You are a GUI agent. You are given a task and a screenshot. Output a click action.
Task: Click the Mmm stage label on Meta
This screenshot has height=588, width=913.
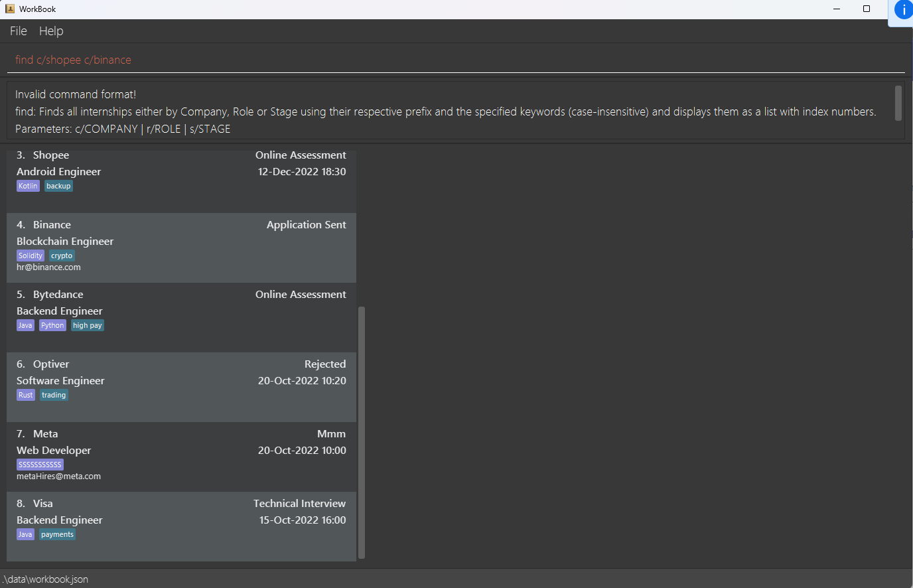[331, 434]
